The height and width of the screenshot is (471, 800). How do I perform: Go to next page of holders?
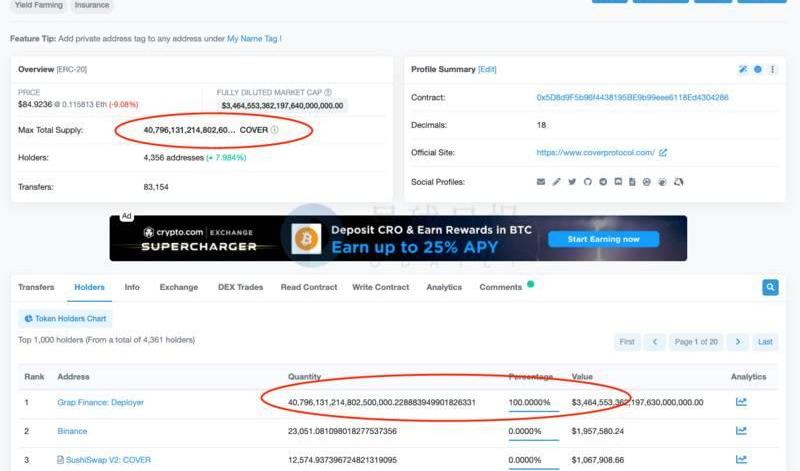pos(738,342)
